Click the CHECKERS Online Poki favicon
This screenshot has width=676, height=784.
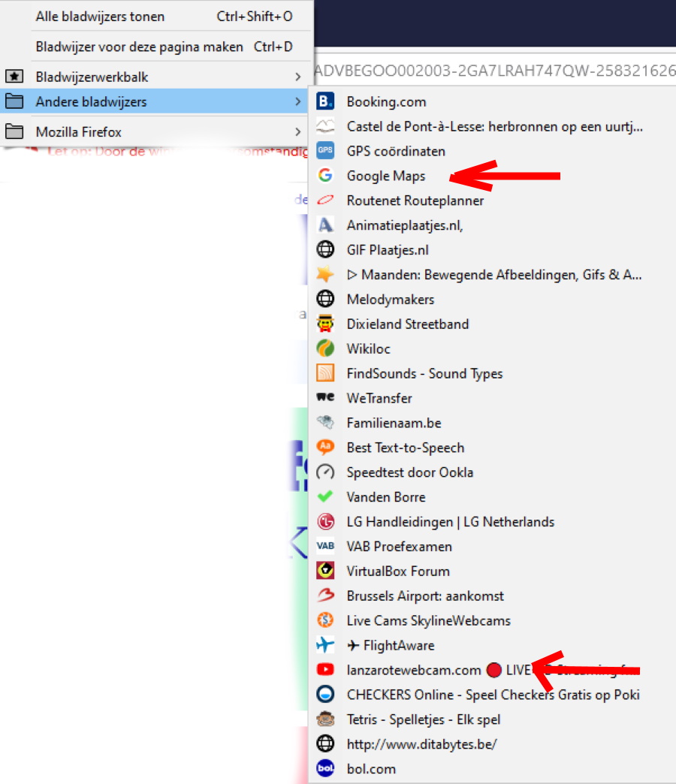(325, 694)
